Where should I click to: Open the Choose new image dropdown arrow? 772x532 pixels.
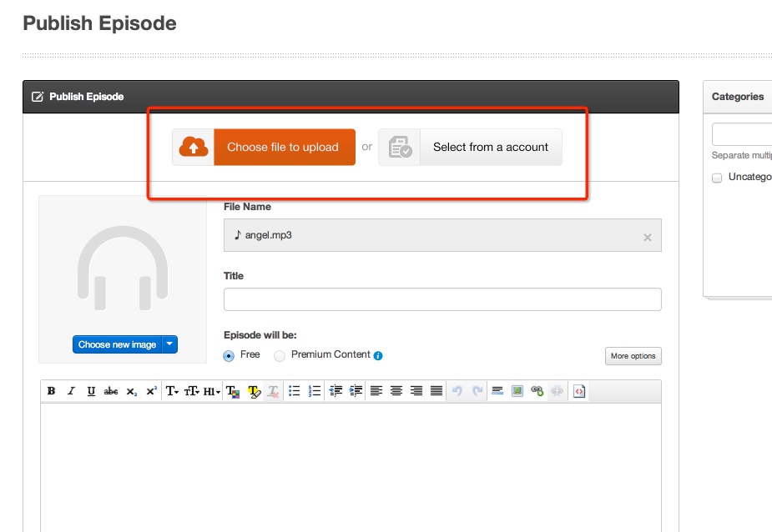(169, 344)
